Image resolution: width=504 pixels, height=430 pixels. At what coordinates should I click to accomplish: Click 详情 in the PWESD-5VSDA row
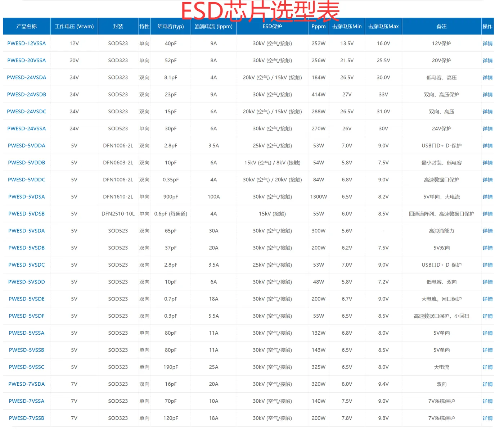point(487,231)
